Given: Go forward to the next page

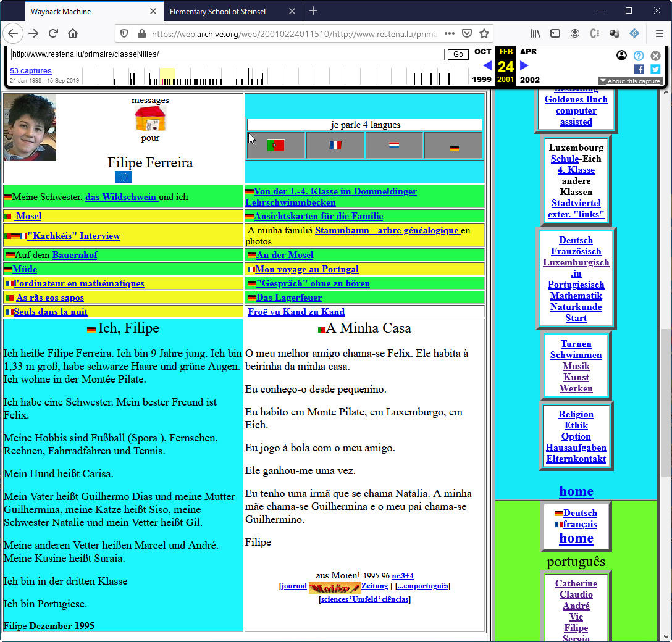Looking at the screenshot, I should pos(33,33).
